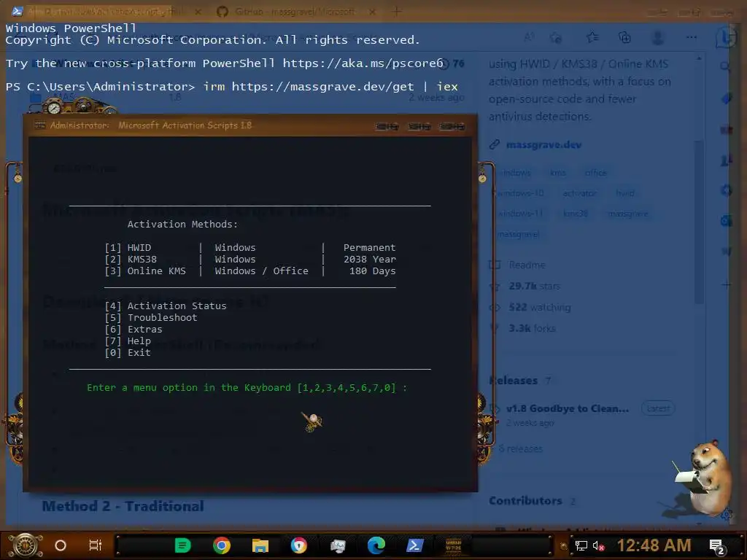Viewport: 747px width, 560px height.
Task: Click the plus icon in Edge sidebar
Action: tap(726, 285)
